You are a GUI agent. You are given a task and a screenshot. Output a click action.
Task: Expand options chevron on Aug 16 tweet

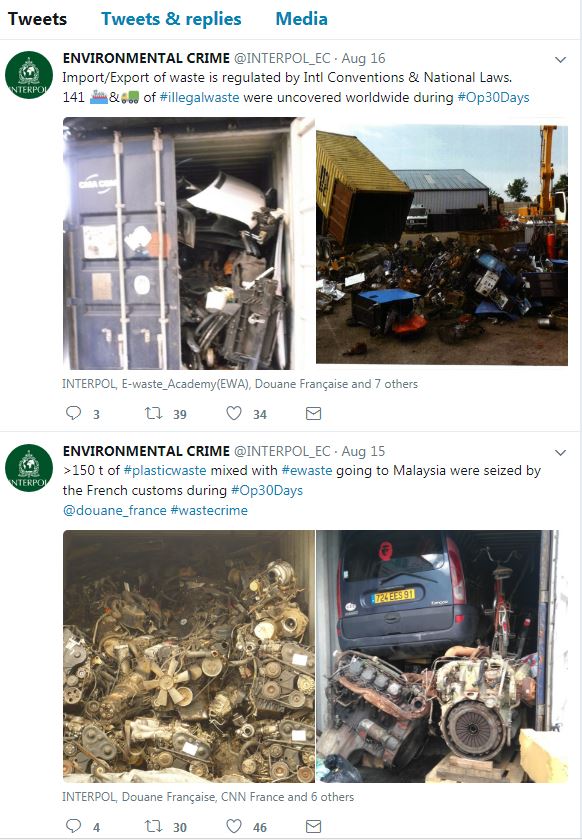pyautogui.click(x=561, y=59)
